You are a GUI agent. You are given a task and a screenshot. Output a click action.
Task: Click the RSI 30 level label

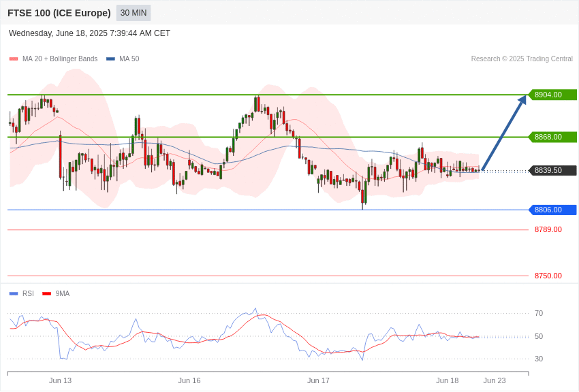click(x=539, y=359)
